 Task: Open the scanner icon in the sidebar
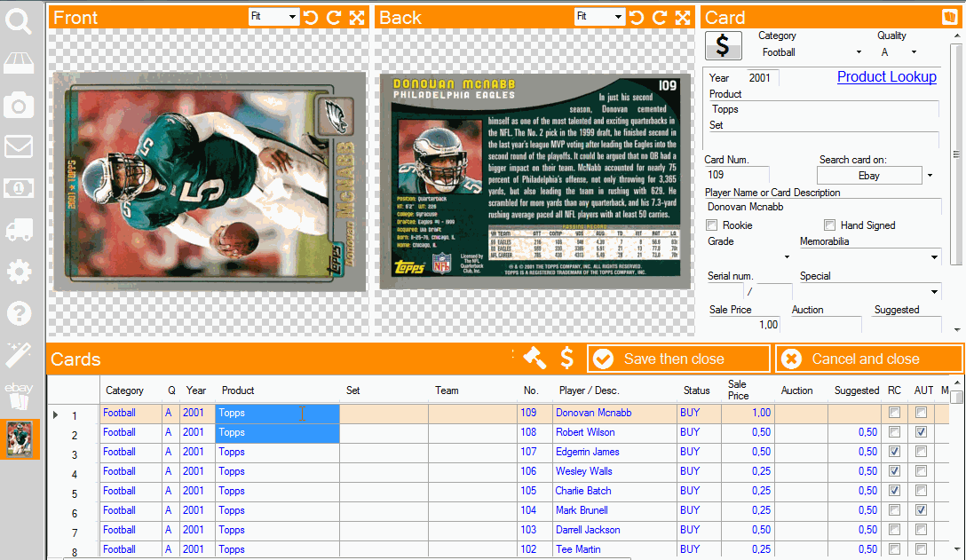pos(19,63)
